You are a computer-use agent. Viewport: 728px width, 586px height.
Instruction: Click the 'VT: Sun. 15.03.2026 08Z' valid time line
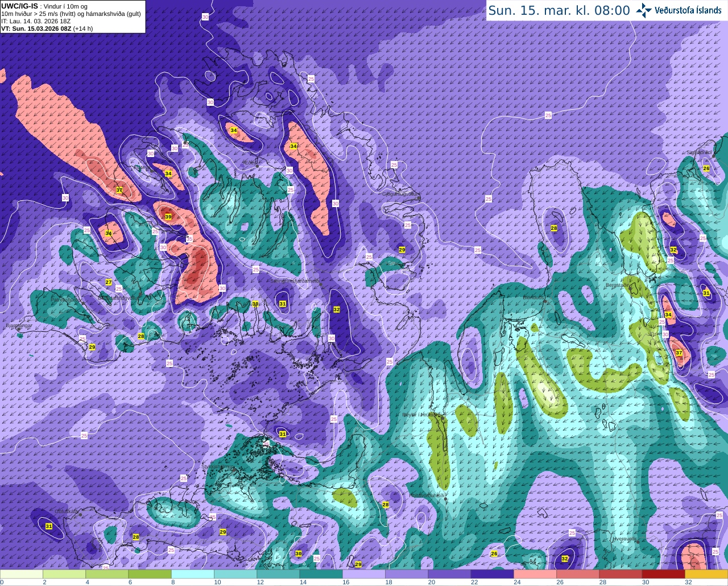pyautogui.click(x=47, y=28)
